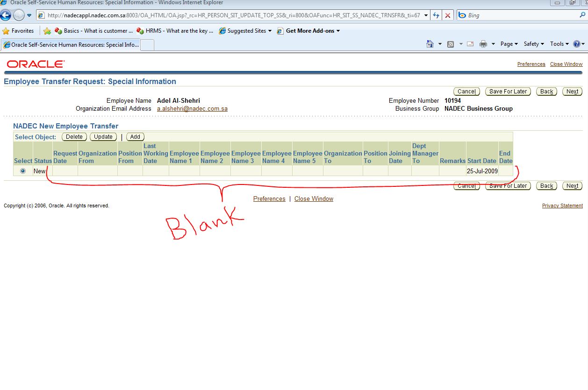Click the Help question mark icon
The height and width of the screenshot is (390, 588).
[577, 44]
